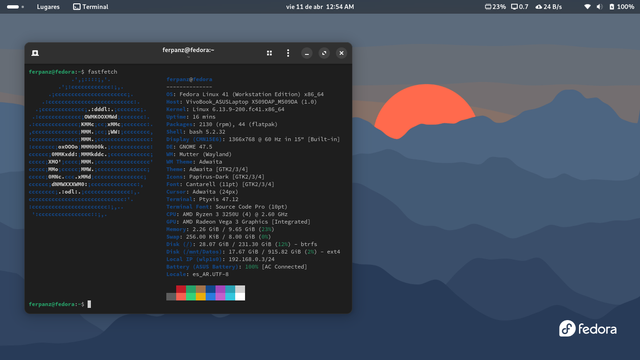Click the terminal prompt cursor at bottom
The width and height of the screenshot is (640, 360).
(89, 304)
